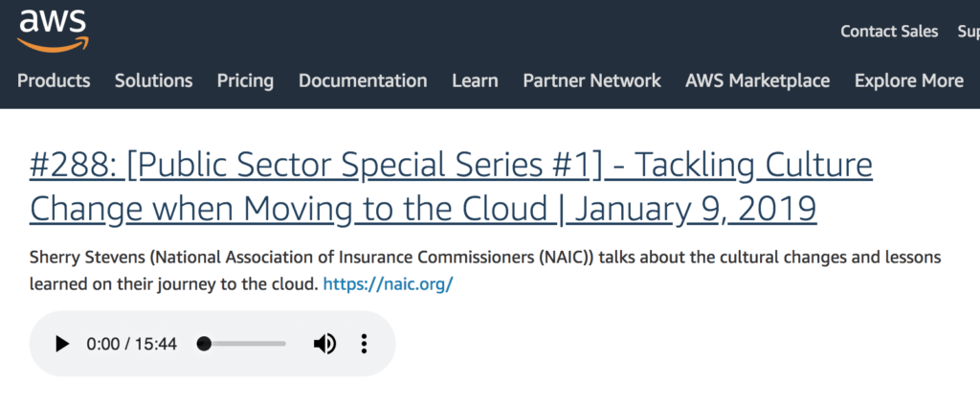Image resolution: width=980 pixels, height=406 pixels.
Task: Open the Products menu
Action: [x=54, y=80]
